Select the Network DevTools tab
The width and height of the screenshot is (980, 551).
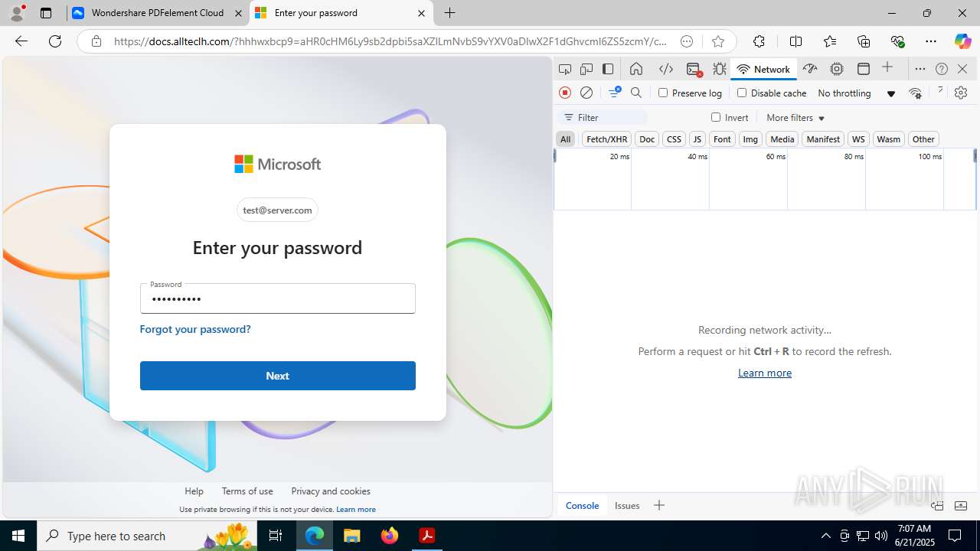[763, 69]
